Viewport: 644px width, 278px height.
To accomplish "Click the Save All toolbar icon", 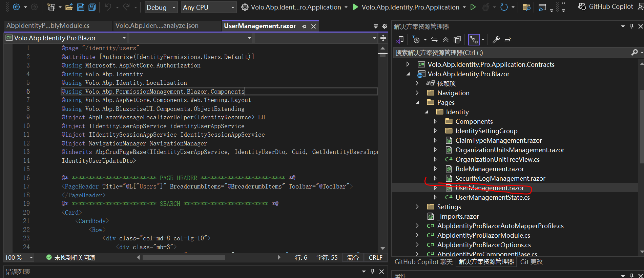I will coord(92,7).
